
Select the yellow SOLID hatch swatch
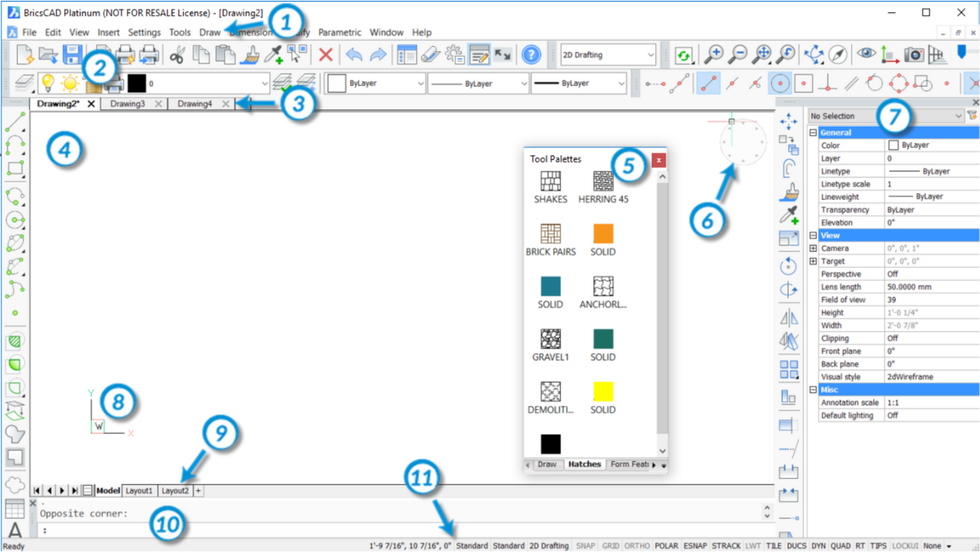point(603,391)
